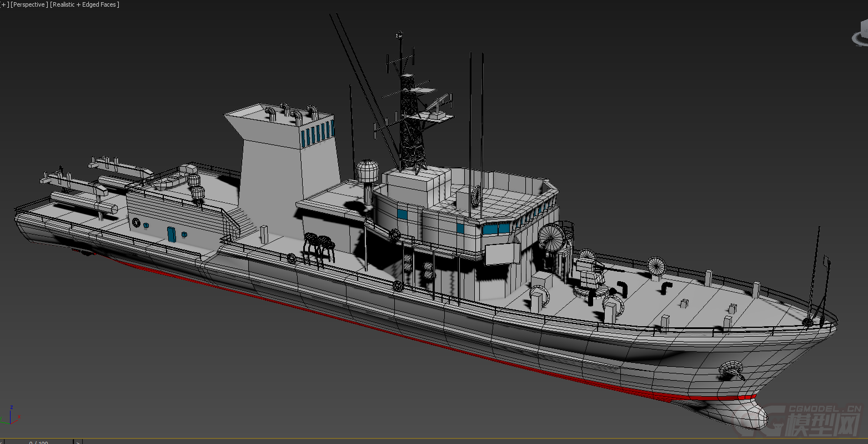868x444 pixels.
Task: Select the lattice radar mast tower
Action: [x=411, y=128]
